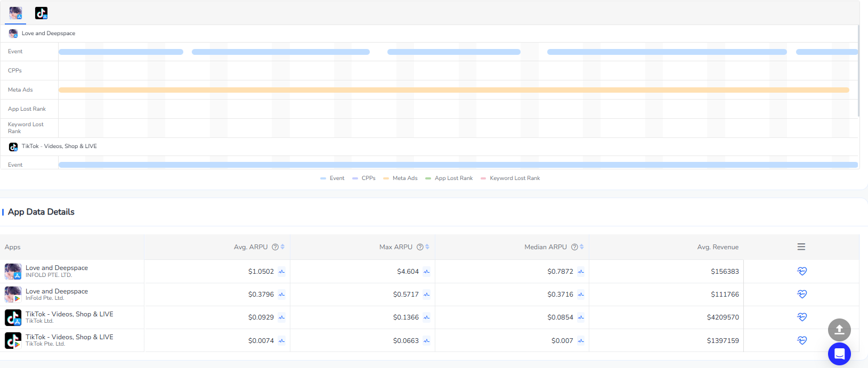Open Avg. ARPU trend chart for Love and Deepspace INFOLD PTE. LTD.
The width and height of the screenshot is (868, 368).
[281, 272]
